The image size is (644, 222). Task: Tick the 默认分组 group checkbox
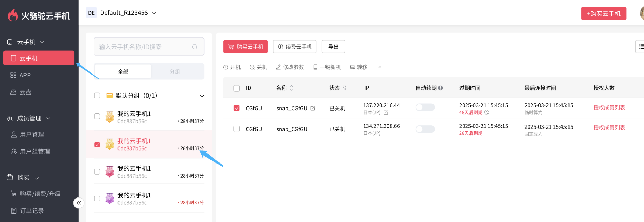[x=97, y=96]
